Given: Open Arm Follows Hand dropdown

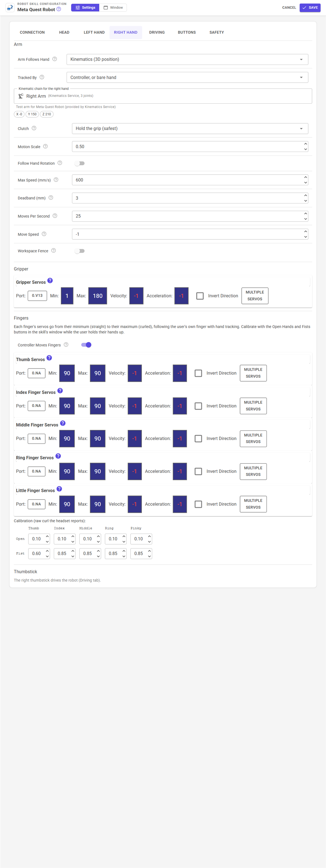Looking at the screenshot, I should pyautogui.click(x=187, y=59).
